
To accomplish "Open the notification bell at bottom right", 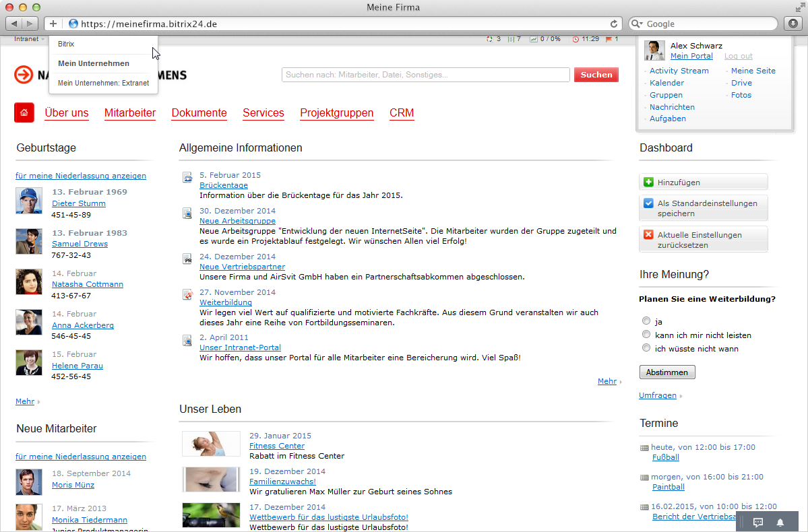I will point(780,522).
